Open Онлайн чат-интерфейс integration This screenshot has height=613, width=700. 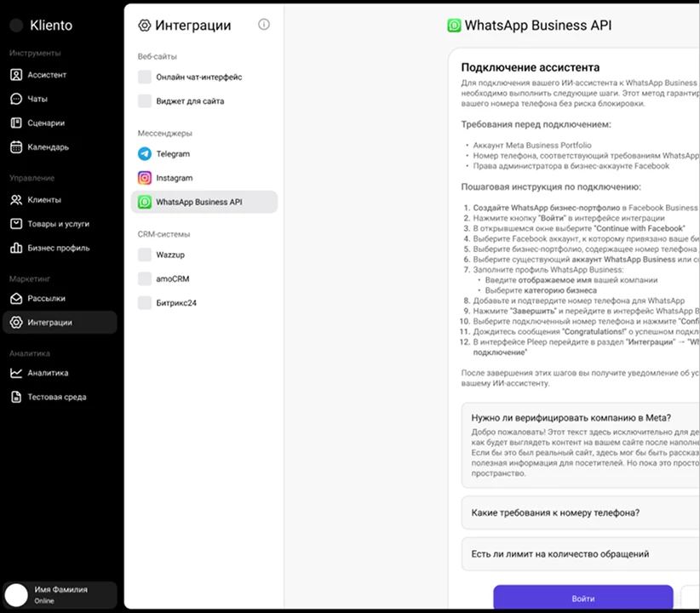198,77
